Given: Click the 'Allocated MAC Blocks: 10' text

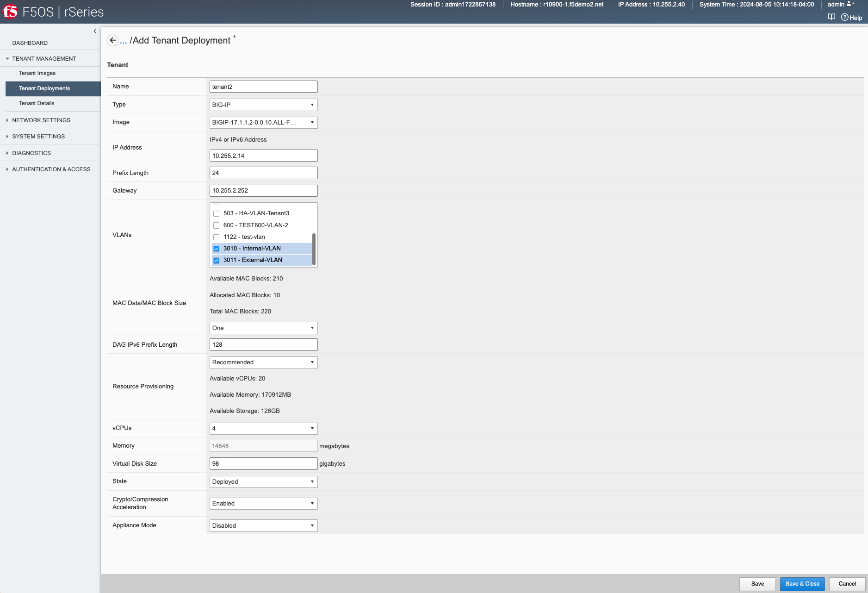Looking at the screenshot, I should point(245,295).
